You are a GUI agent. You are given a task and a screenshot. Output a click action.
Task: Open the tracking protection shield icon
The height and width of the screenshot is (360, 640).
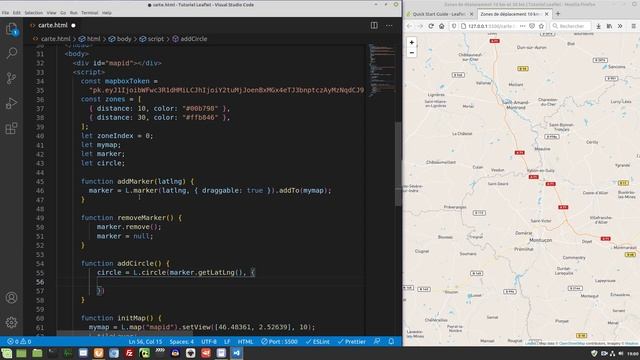[x=453, y=26]
